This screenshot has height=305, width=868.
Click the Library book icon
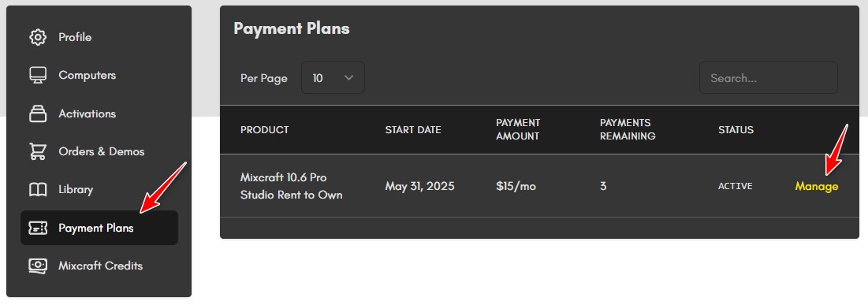[38, 190]
